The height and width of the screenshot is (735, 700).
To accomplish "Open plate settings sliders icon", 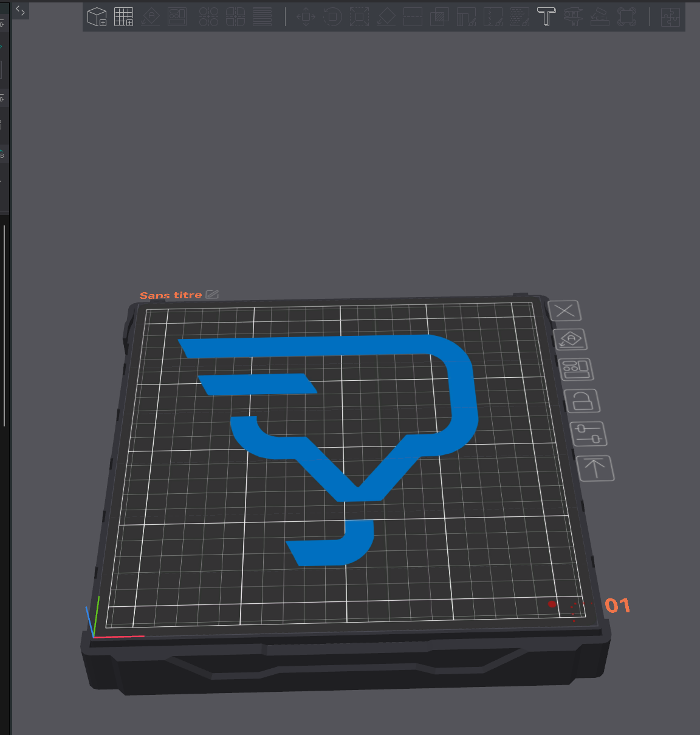I will pyautogui.click(x=588, y=434).
